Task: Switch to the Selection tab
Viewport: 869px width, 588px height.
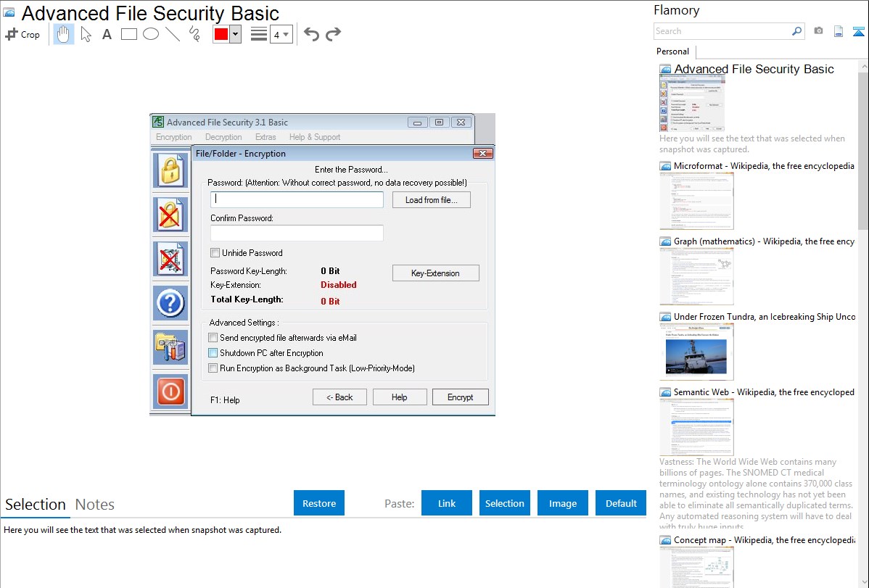Action: (x=36, y=505)
